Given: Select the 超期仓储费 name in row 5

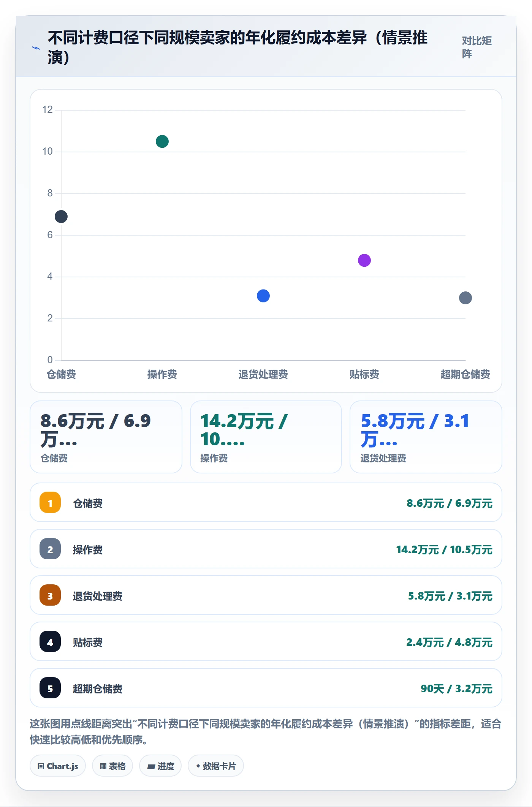Looking at the screenshot, I should 98,689.
